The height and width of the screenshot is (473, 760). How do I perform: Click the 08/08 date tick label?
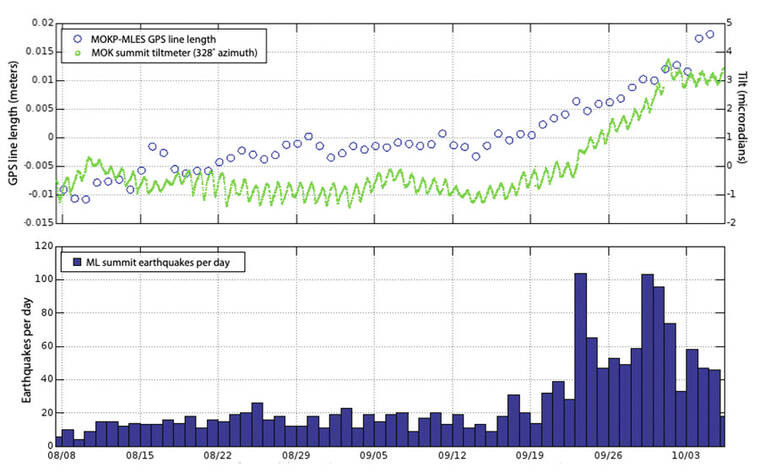point(61,455)
